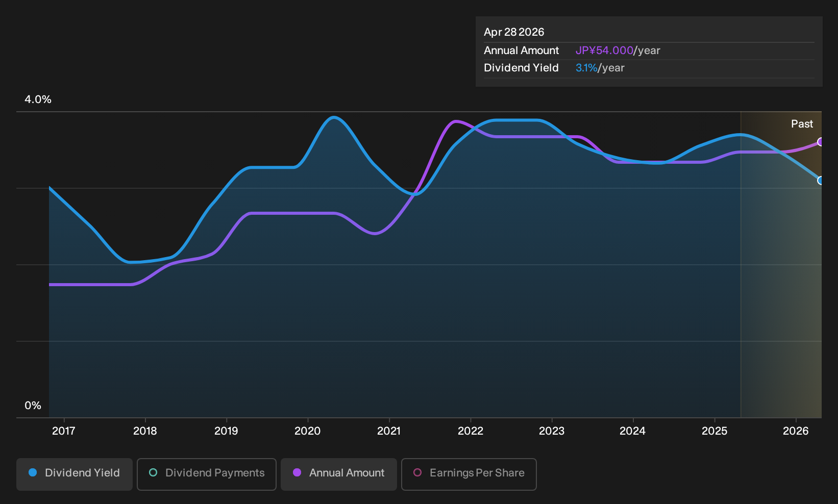The image size is (838, 504).
Task: Click the Past region label
Action: tap(802, 124)
